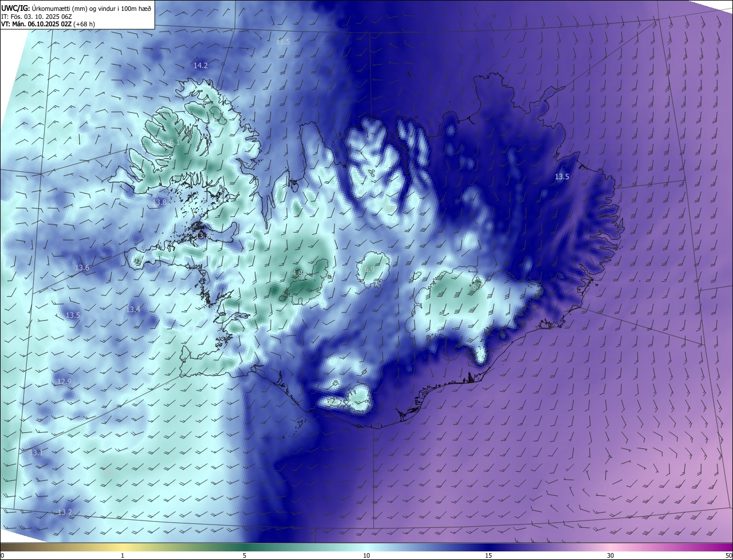The image size is (733, 560).
Task: Click the 11.5 value label on the map
Action: point(283,42)
